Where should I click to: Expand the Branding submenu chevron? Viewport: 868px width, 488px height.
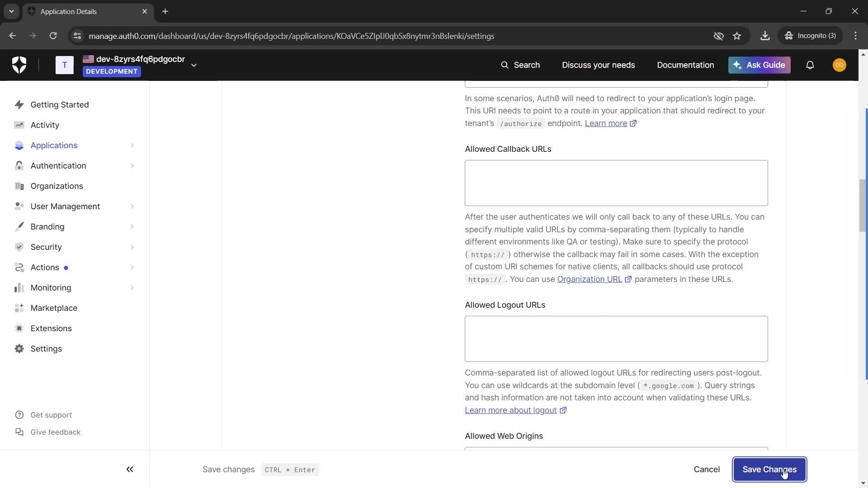tap(132, 227)
